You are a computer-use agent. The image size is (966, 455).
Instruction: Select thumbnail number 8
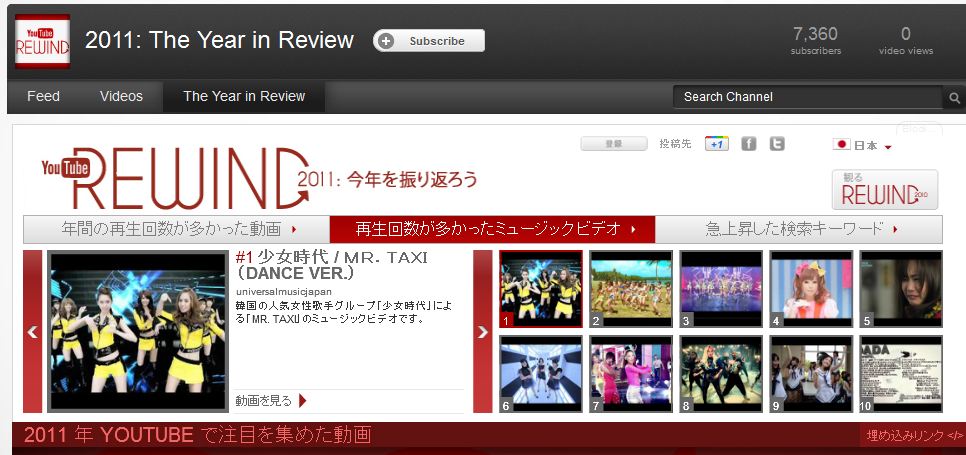click(721, 374)
